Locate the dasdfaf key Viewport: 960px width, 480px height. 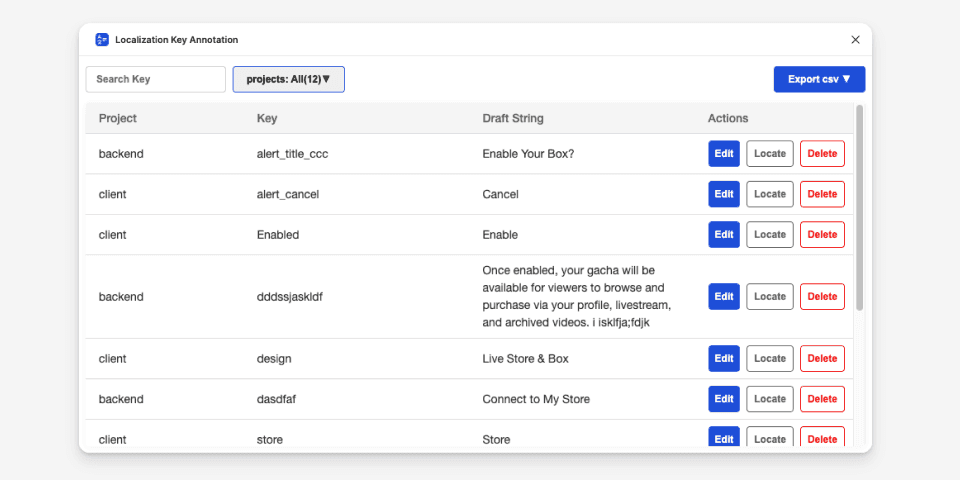pos(770,399)
